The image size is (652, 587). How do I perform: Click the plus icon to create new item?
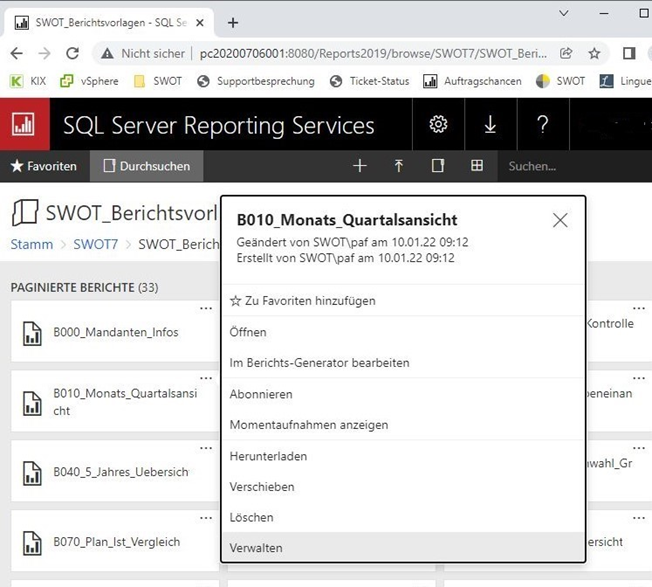tap(360, 166)
